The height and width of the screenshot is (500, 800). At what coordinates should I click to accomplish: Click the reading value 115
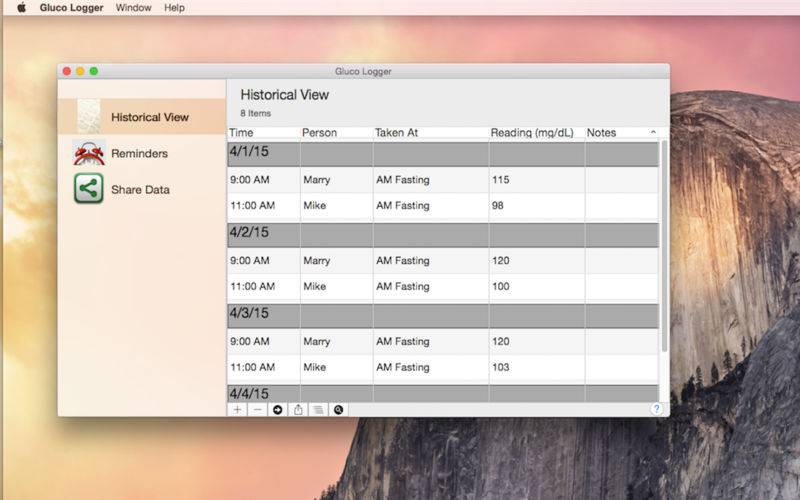(x=501, y=180)
